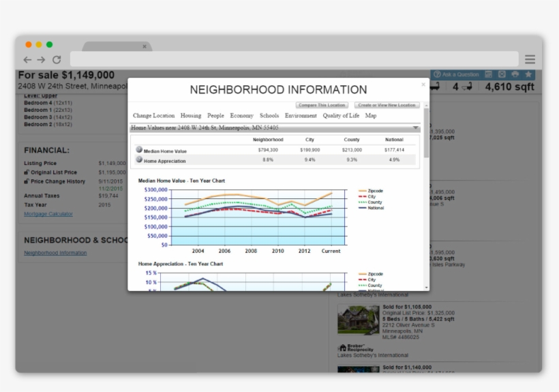Click the info icon beside Median Home Value
Viewport: 559px width, 392px height.
[139, 150]
